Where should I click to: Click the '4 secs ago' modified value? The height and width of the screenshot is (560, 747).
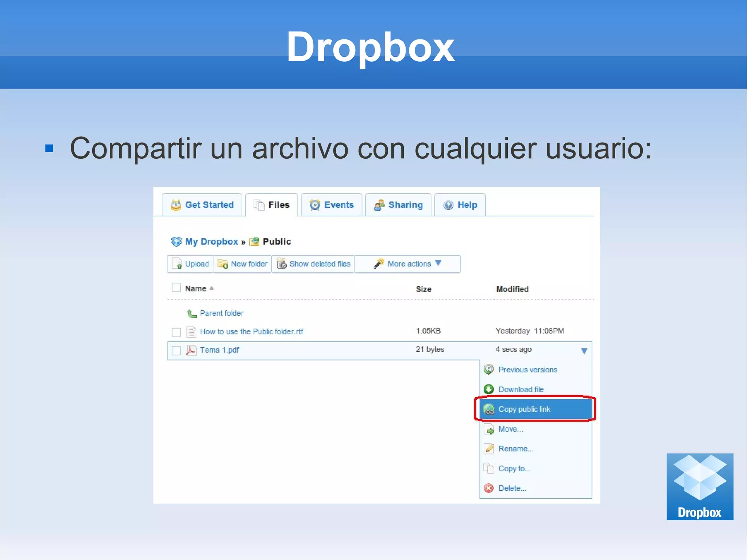(x=513, y=349)
